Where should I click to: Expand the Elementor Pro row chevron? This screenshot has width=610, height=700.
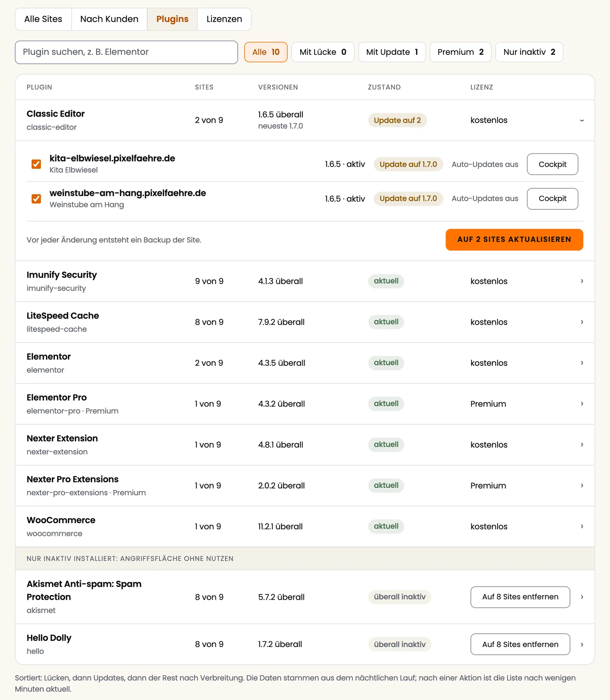(582, 404)
